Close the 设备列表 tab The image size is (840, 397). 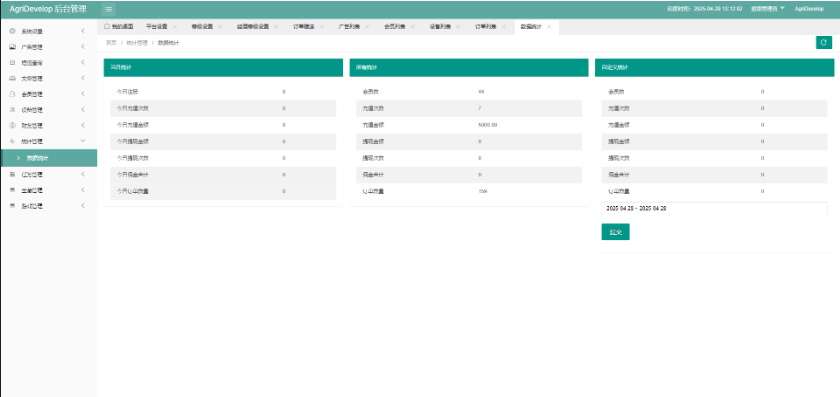[458, 26]
